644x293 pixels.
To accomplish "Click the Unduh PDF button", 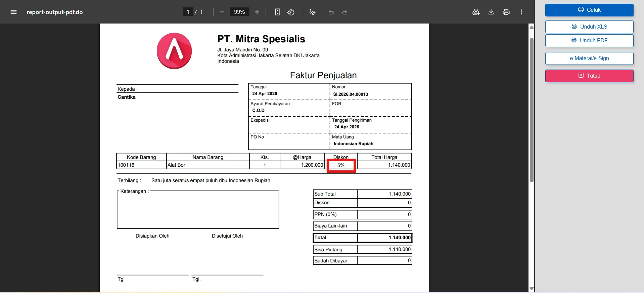I will tap(589, 41).
